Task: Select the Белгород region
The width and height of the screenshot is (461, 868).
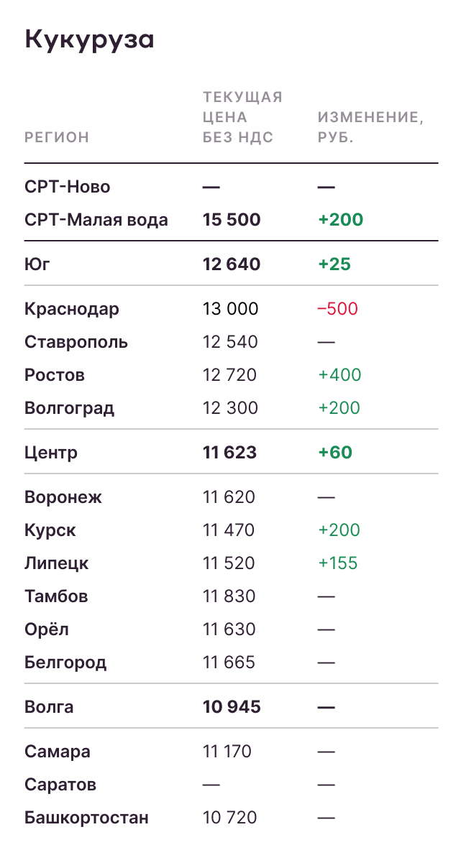Action: (x=65, y=662)
